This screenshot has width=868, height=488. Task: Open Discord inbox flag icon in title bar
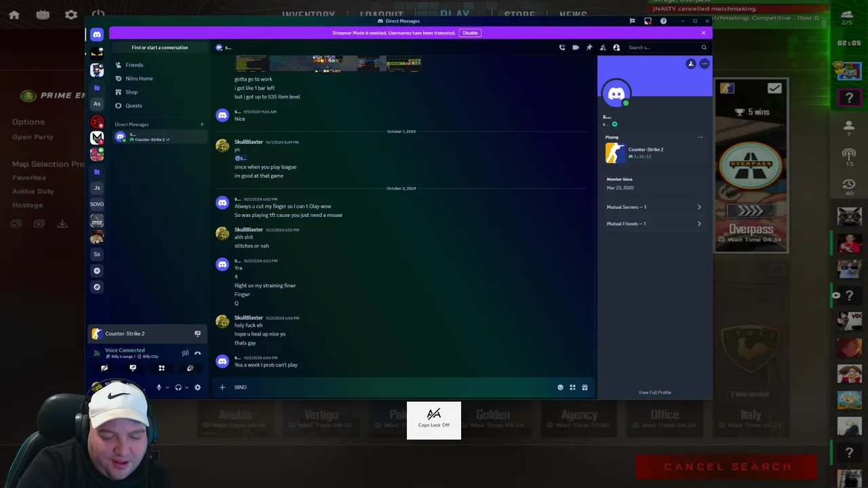tap(632, 21)
